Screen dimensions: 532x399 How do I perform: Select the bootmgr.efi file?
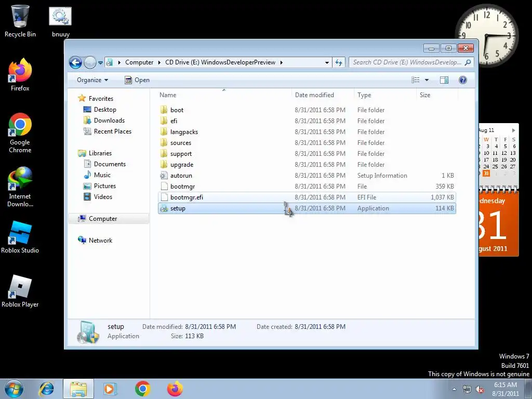tap(307, 197)
